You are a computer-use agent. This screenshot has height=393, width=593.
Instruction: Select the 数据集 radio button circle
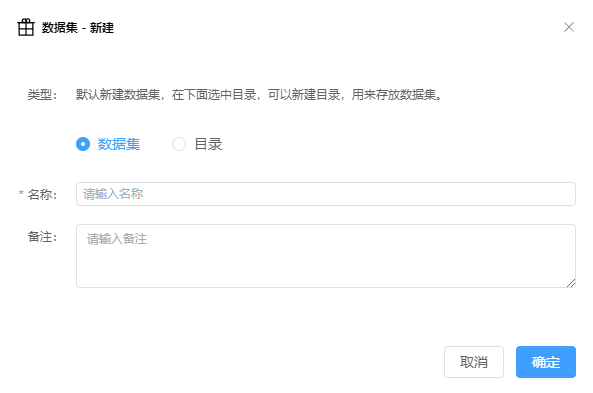tap(83, 144)
